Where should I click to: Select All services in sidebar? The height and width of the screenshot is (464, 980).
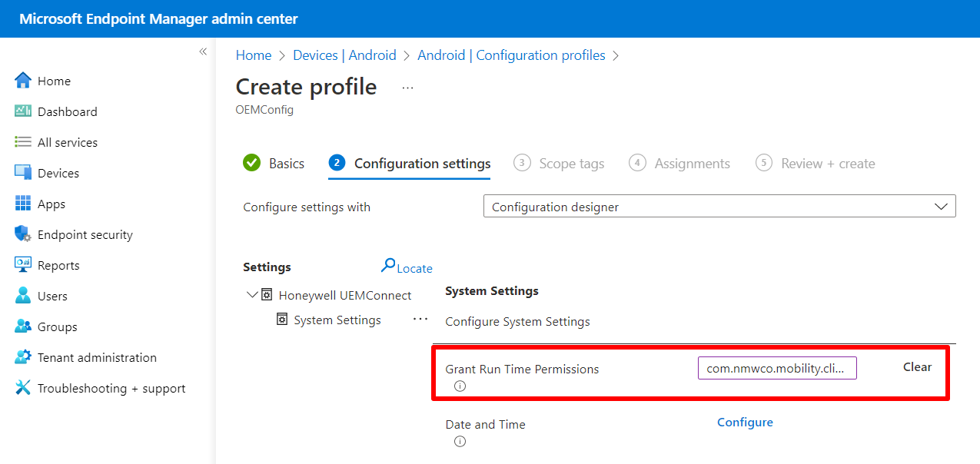(68, 142)
